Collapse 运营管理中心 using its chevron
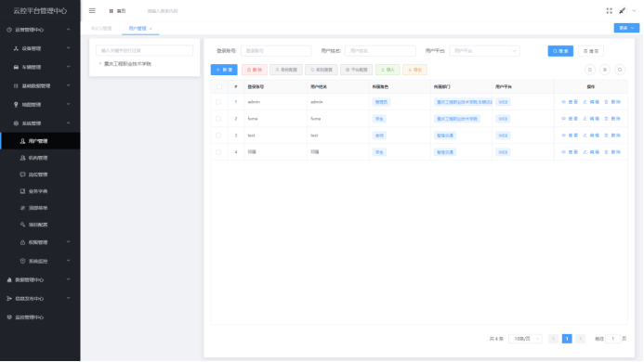The height and width of the screenshot is (362, 644). 68,30
